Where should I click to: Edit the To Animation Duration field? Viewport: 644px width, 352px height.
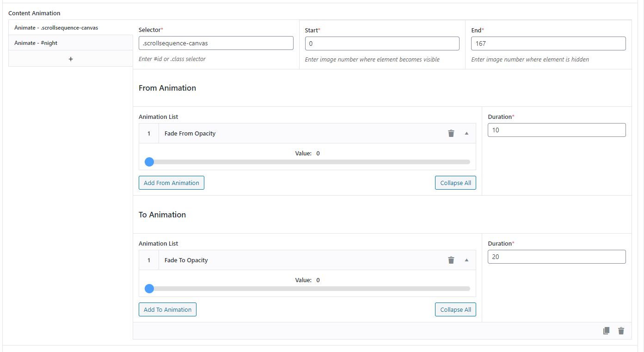pyautogui.click(x=557, y=257)
